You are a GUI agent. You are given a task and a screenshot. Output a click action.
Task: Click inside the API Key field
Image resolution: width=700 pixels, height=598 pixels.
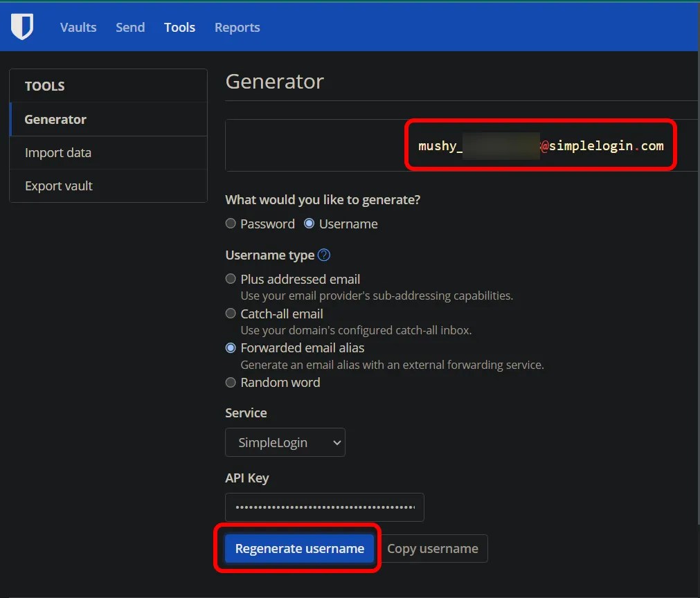pyautogui.click(x=324, y=507)
